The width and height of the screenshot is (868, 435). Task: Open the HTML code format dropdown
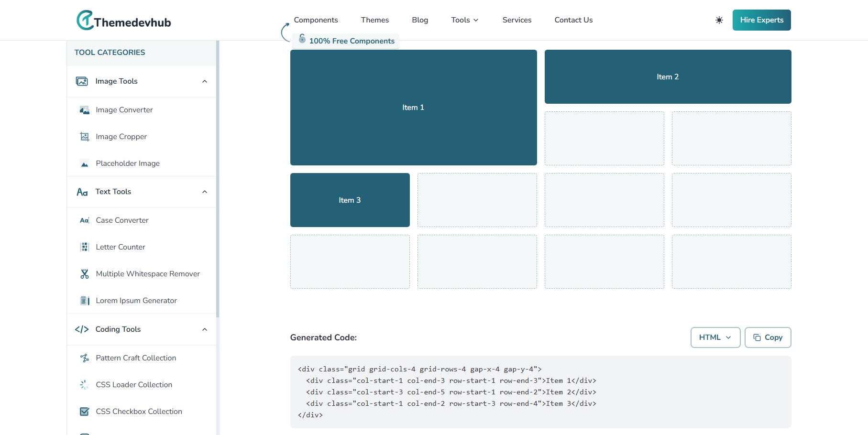715,337
